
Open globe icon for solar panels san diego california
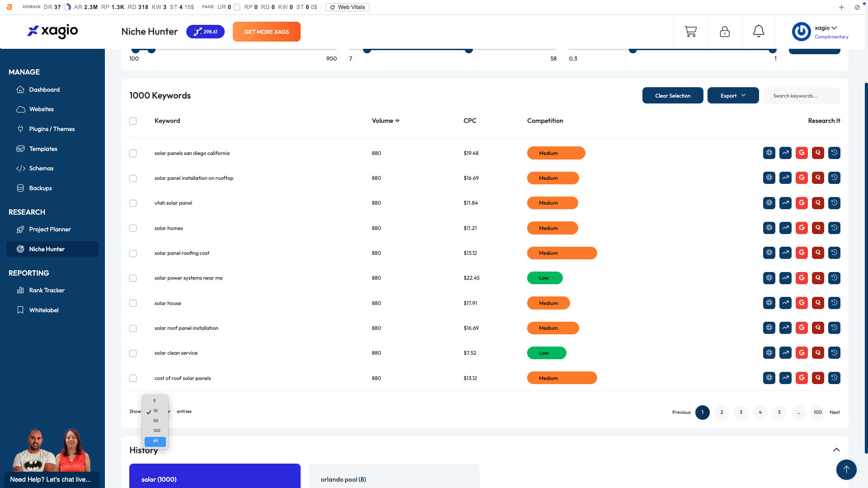coord(769,153)
